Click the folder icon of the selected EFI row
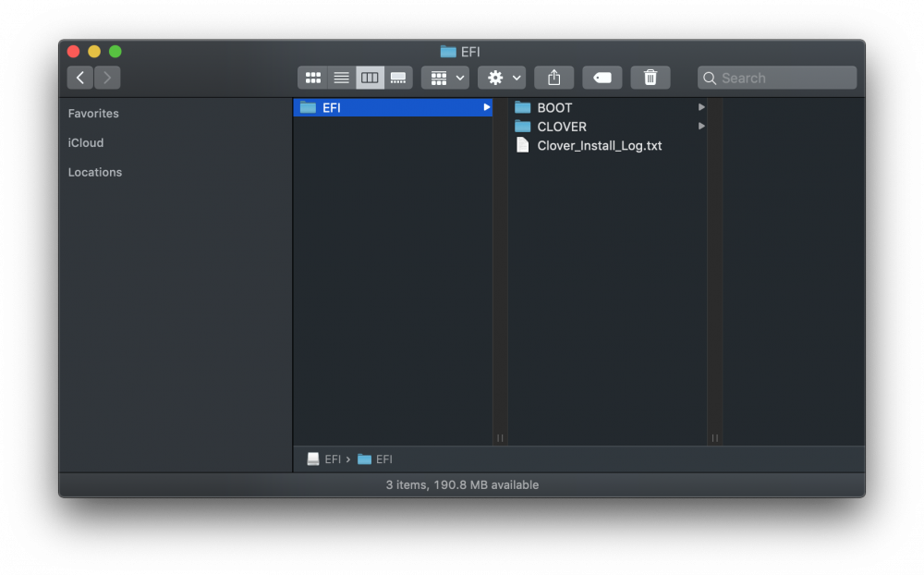The image size is (924, 575). pyautogui.click(x=309, y=107)
